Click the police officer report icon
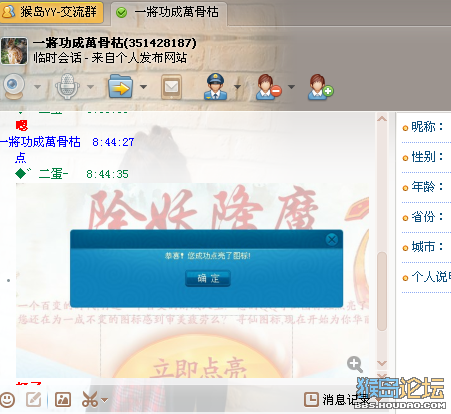 (x=216, y=87)
